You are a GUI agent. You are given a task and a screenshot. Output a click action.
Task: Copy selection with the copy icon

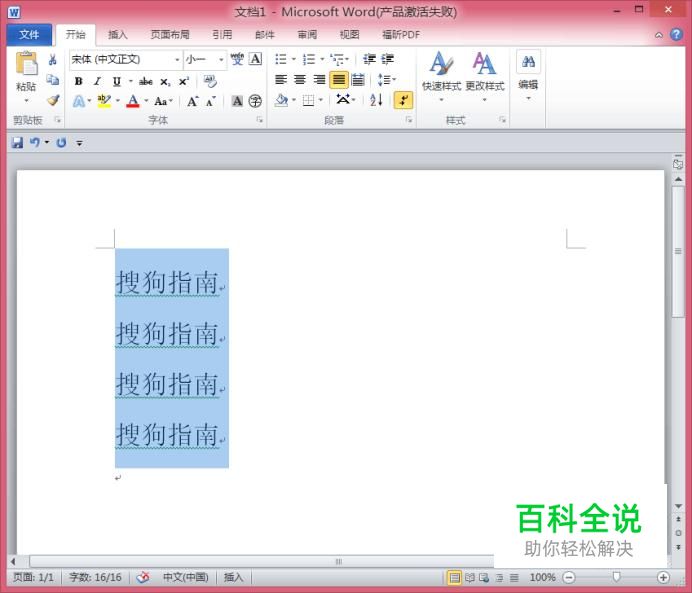(x=53, y=80)
